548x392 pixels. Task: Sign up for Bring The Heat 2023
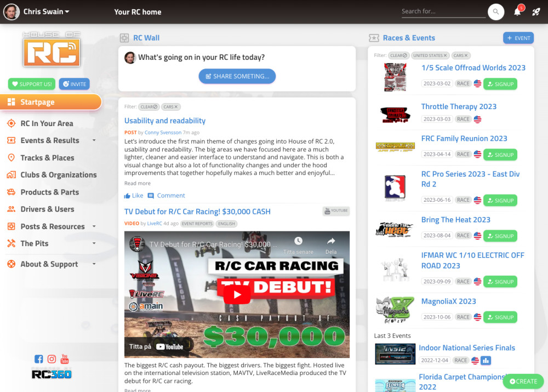tap(500, 236)
